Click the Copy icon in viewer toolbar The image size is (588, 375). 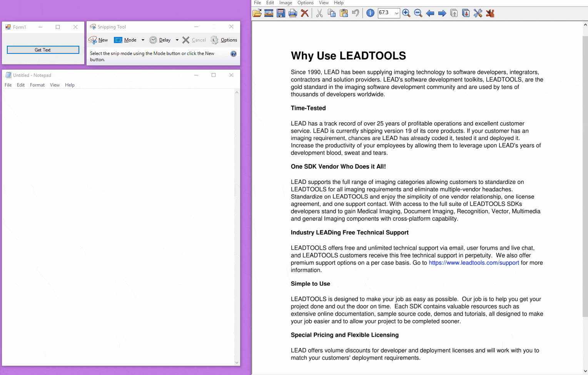pyautogui.click(x=332, y=13)
